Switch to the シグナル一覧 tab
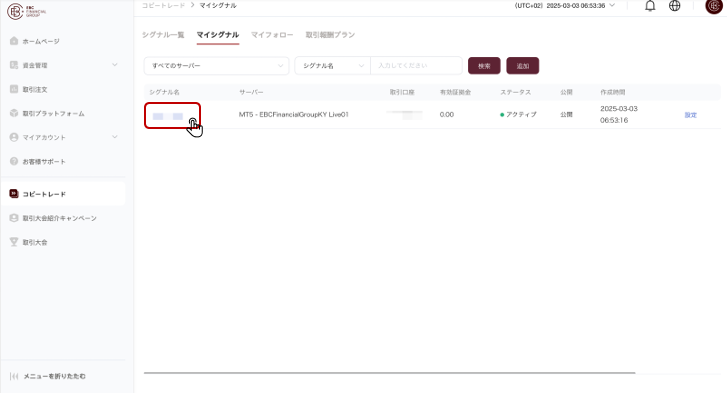The image size is (727, 393). click(x=163, y=35)
